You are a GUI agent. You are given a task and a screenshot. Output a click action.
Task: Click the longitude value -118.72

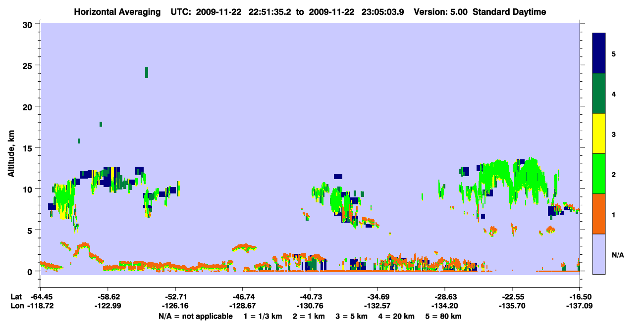click(41, 306)
